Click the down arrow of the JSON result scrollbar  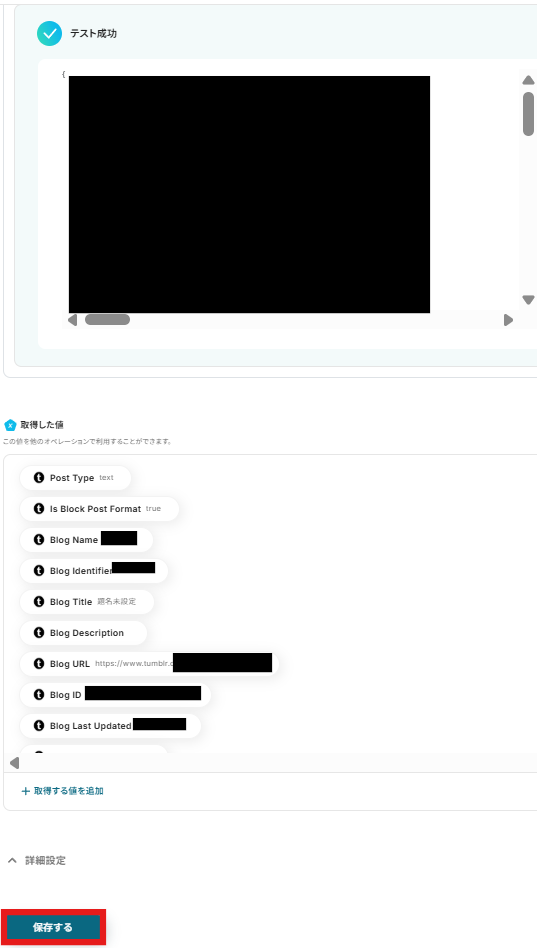pyautogui.click(x=528, y=300)
